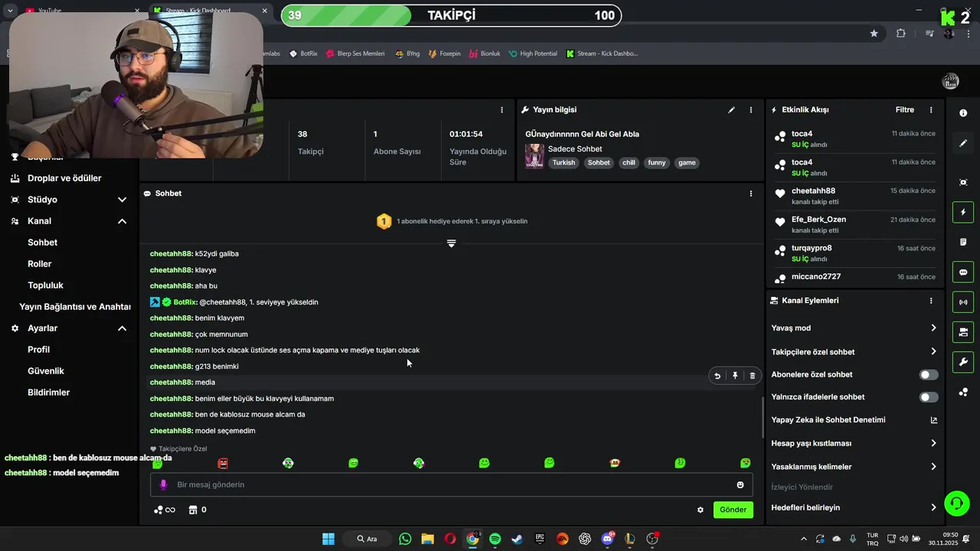The height and width of the screenshot is (551, 980).
Task: Open Windows Start menu
Action: pos(328,539)
